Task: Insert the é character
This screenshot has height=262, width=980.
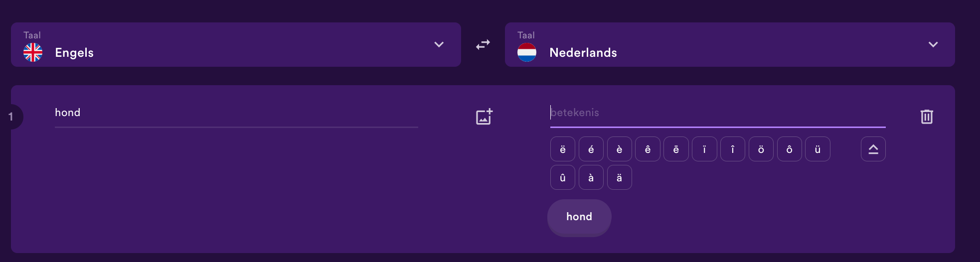Action: (x=591, y=149)
